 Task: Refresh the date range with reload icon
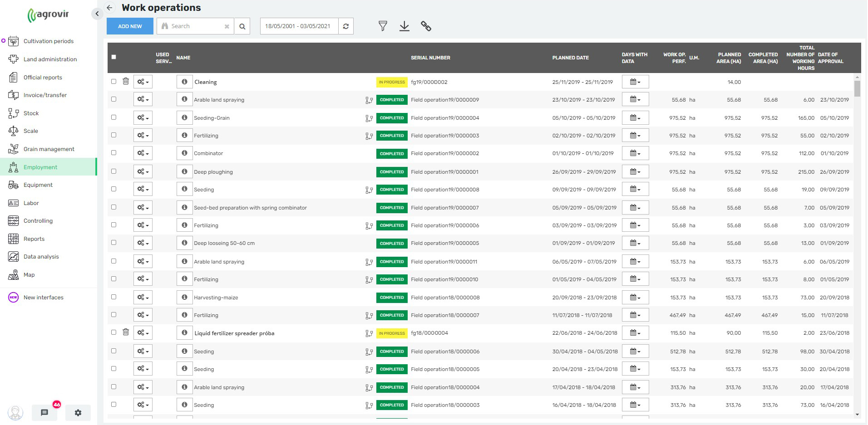(x=346, y=26)
